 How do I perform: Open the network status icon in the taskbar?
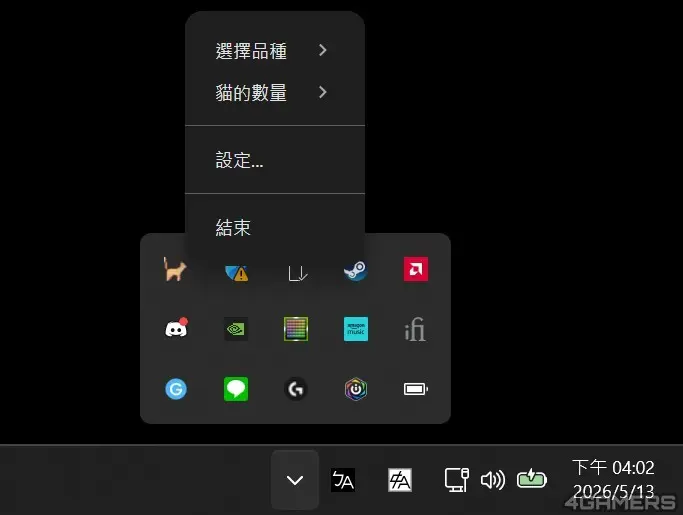[457, 480]
